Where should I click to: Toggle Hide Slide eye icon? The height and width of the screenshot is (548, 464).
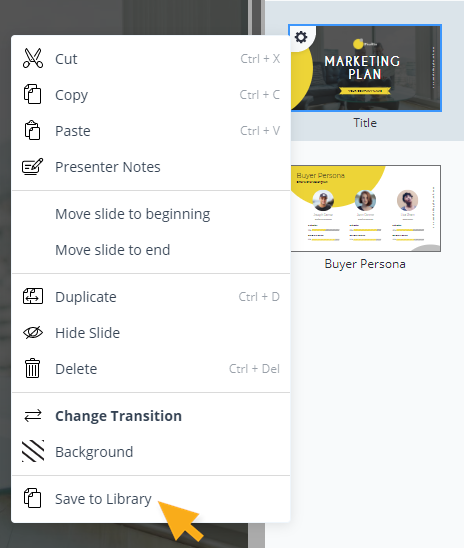click(x=33, y=332)
